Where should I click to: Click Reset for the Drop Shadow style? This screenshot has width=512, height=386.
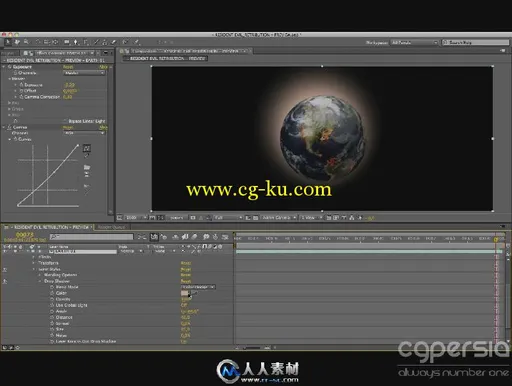pos(186,281)
